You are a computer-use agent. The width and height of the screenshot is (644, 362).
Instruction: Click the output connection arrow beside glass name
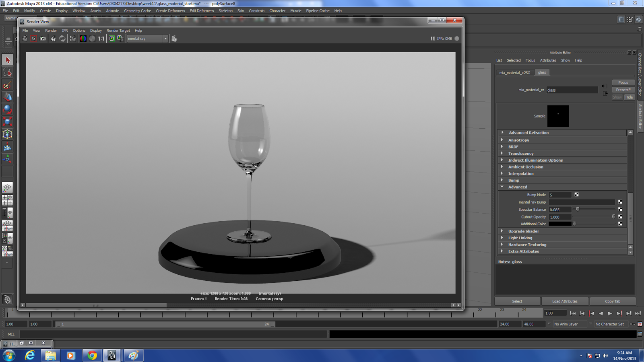[x=606, y=93]
